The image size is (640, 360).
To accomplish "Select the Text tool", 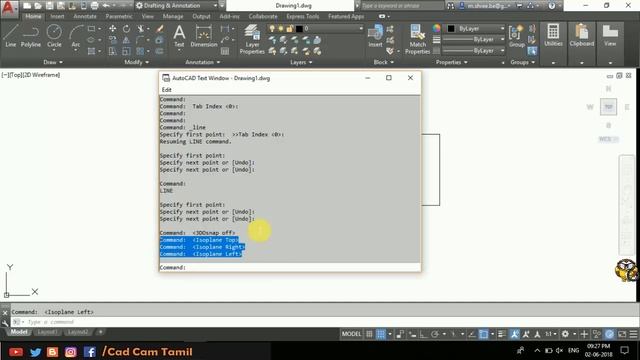I will click(179, 36).
